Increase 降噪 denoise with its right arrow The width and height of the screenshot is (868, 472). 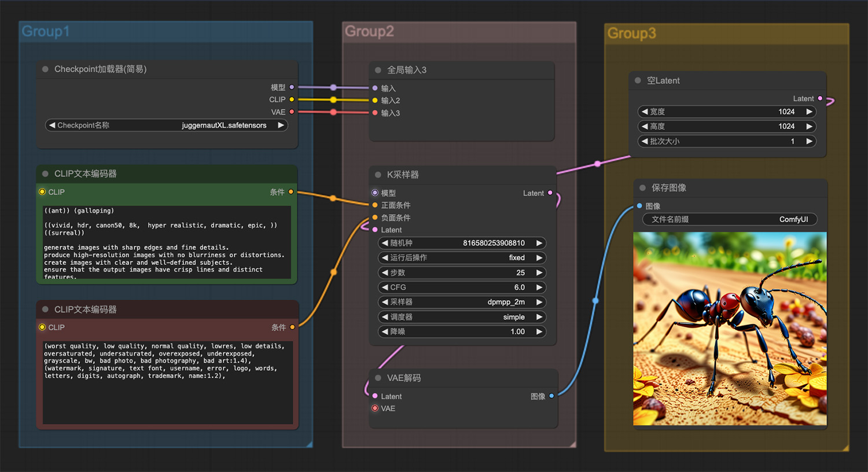point(539,331)
